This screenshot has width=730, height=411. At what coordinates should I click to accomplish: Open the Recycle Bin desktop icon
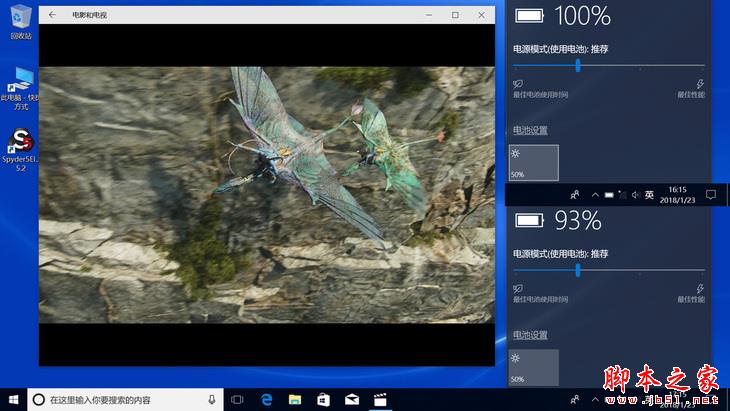20,22
